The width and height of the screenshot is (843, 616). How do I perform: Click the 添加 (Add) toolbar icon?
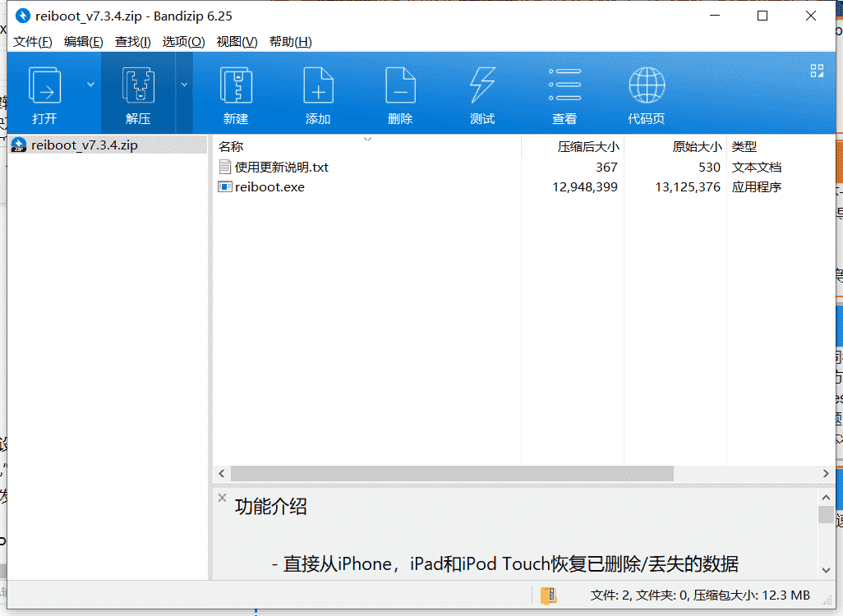(318, 85)
